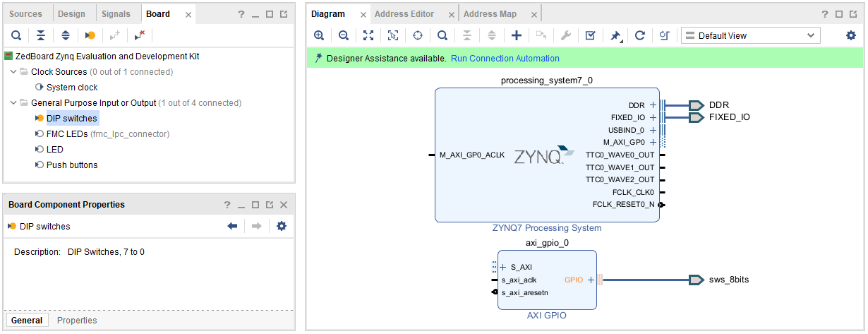Click the plus icon to add IP
868x334 pixels.
pos(517,35)
